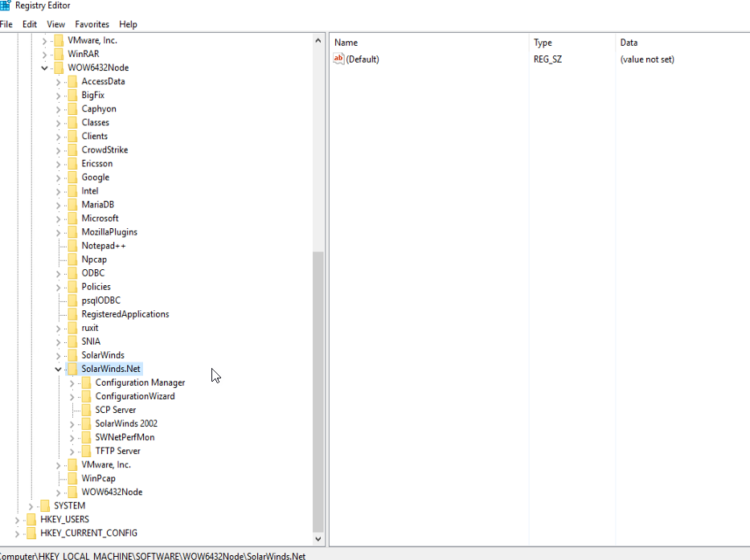This screenshot has height=560, width=750.
Task: Click the Policies folder icon
Action: click(x=72, y=287)
